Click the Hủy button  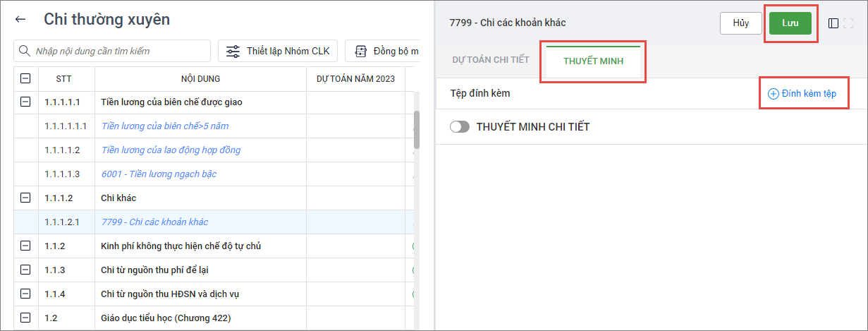740,23
